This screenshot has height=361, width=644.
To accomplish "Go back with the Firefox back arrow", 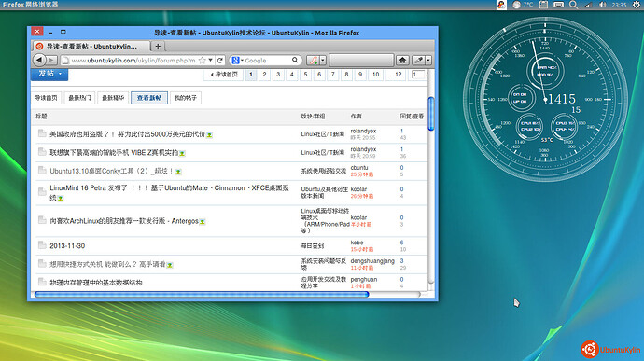I will (39, 61).
